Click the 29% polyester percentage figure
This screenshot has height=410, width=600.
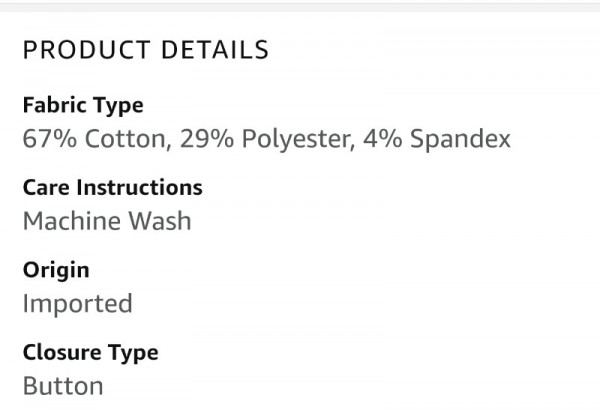click(207, 138)
